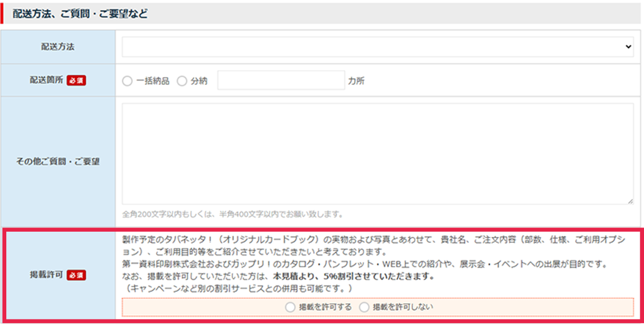The image size is (644, 328).
Task: Click the 配送方法、ご質問・ご要望など section heading
Action: [x=80, y=14]
